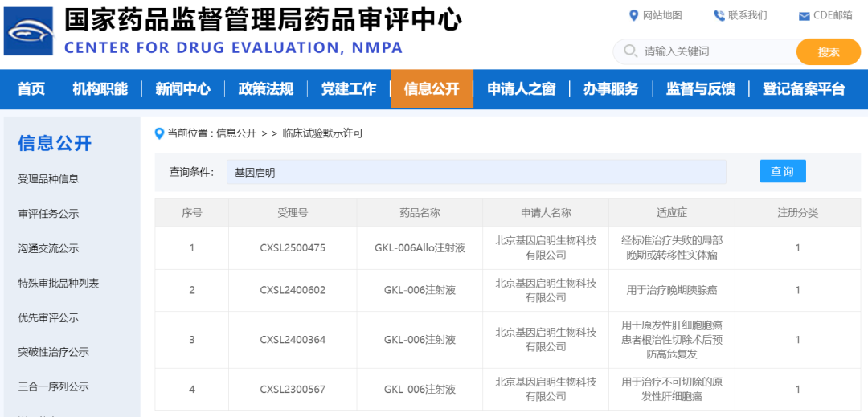Click the 信息公开 sidebar heading
The height and width of the screenshot is (417, 868).
click(x=55, y=143)
